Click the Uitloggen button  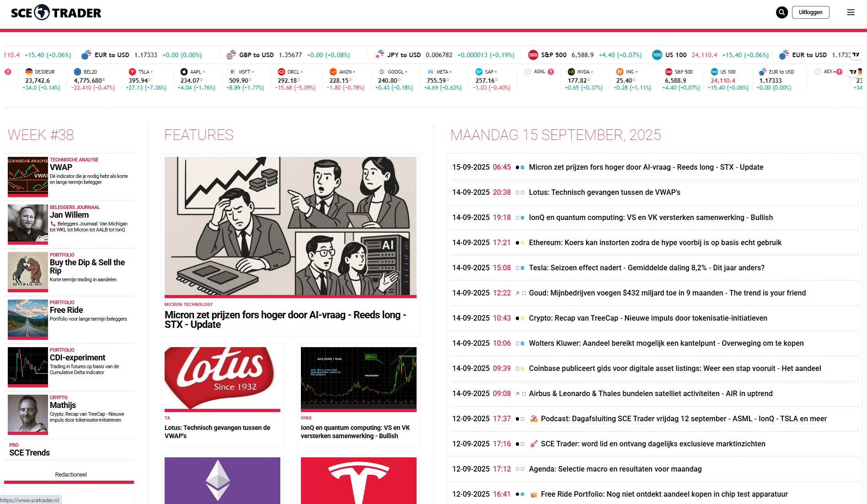click(810, 12)
